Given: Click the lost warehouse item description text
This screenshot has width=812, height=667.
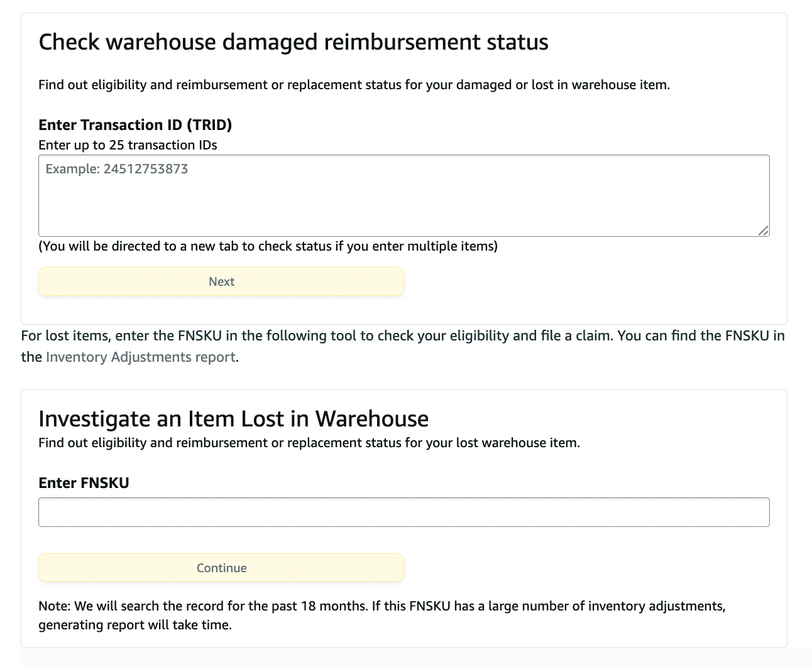Looking at the screenshot, I should coord(309,443).
